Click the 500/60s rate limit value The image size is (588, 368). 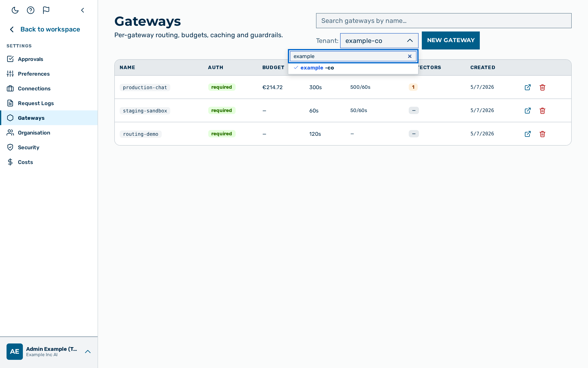pos(360,87)
